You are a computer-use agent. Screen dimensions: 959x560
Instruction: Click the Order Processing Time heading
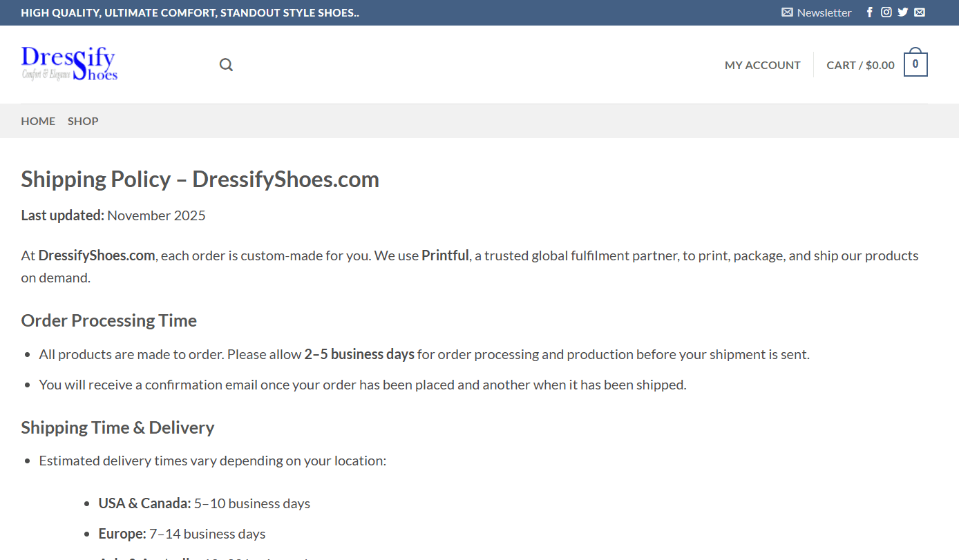pyautogui.click(x=108, y=320)
